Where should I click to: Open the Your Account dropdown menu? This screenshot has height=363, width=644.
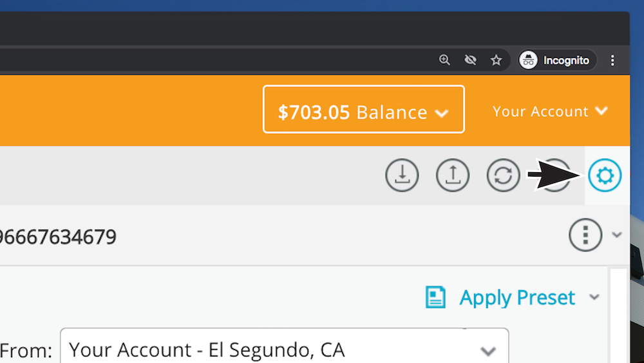550,111
